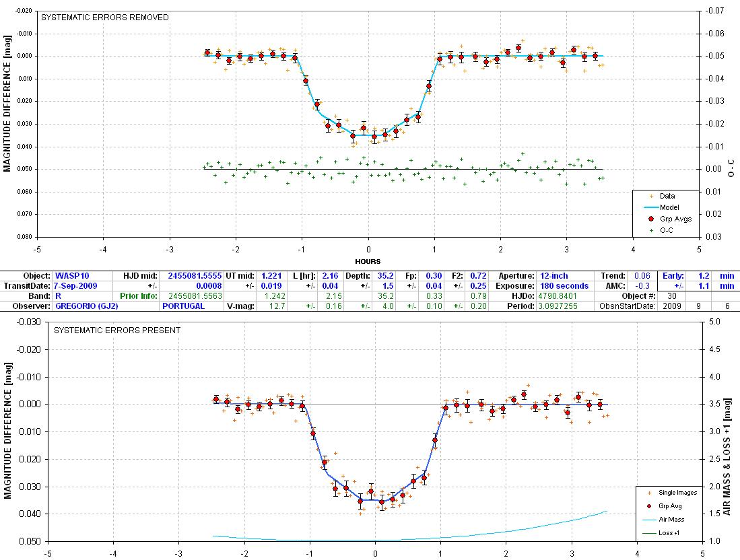Select the L [hr] value 2.16

click(331, 276)
